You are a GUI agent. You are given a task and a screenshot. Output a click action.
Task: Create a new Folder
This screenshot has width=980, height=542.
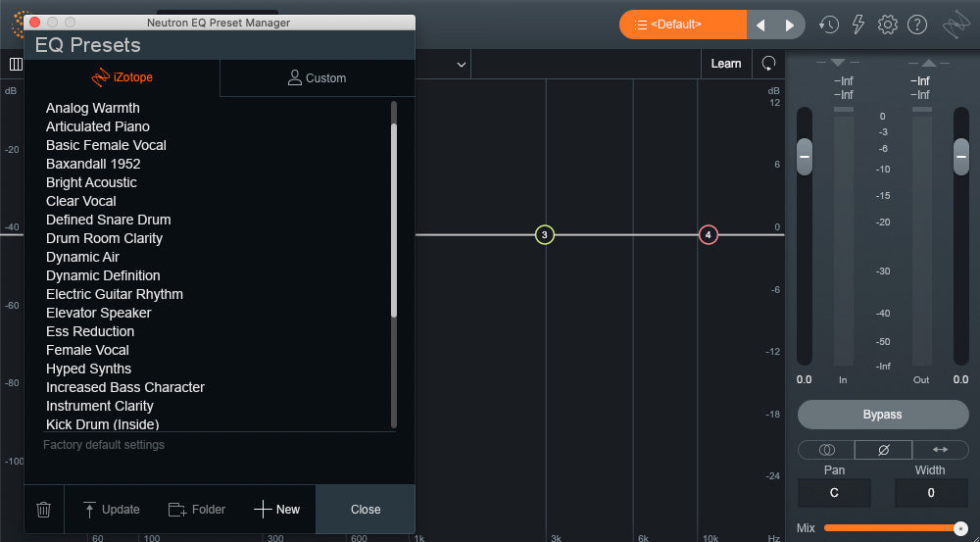[196, 510]
